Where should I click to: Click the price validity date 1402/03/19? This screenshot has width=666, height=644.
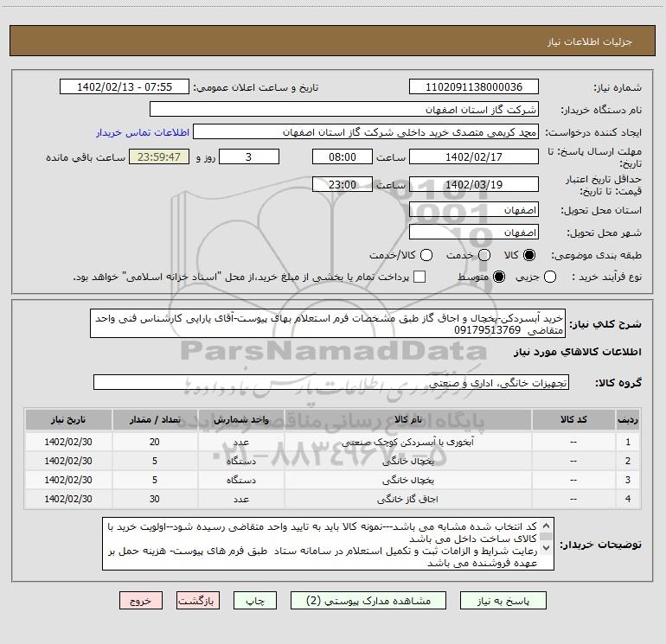tap(474, 185)
